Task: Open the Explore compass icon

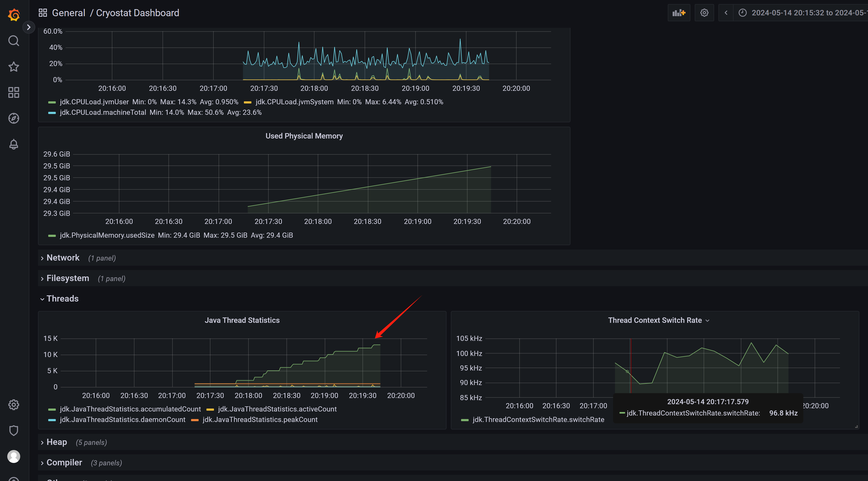Action: [14, 118]
